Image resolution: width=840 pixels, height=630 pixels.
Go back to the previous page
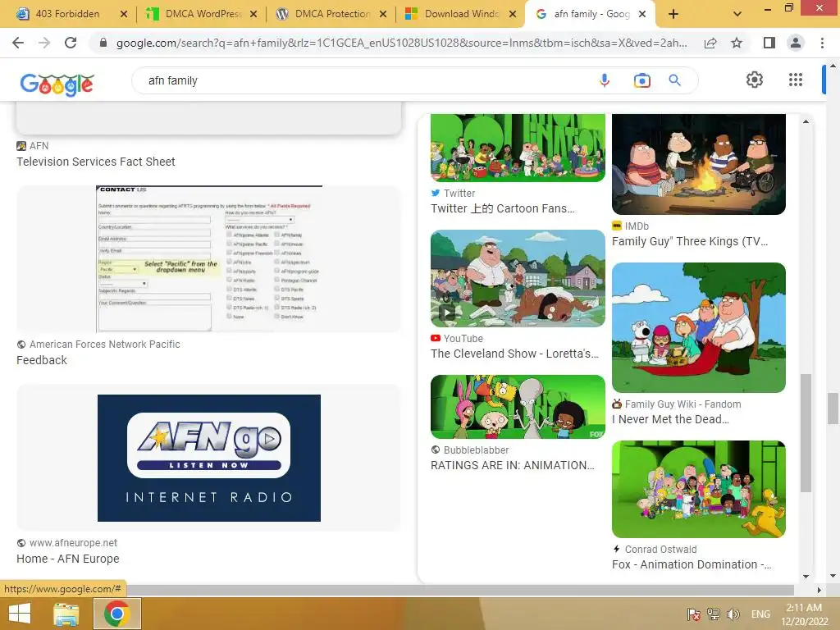[18, 43]
